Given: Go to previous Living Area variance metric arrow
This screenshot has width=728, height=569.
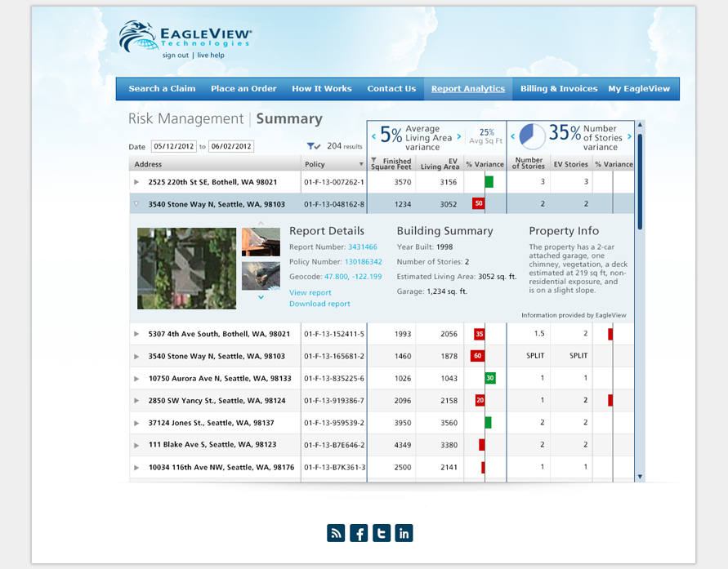Looking at the screenshot, I should pyautogui.click(x=373, y=136).
